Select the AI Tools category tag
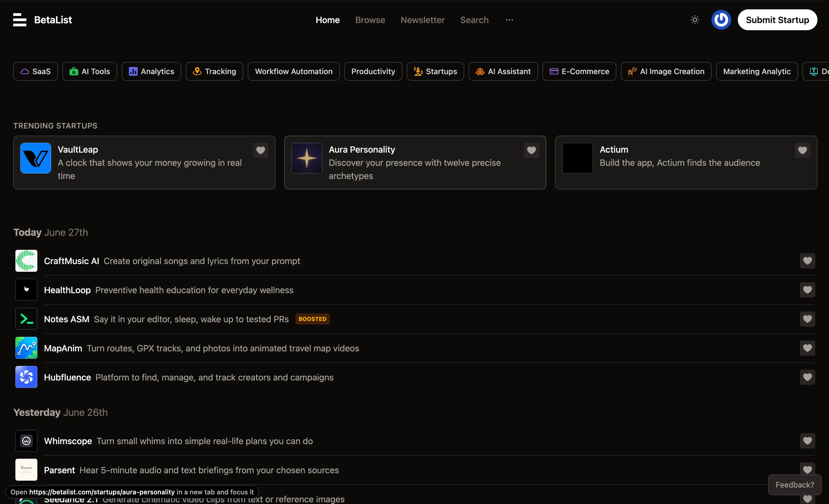829x504 pixels. click(90, 71)
